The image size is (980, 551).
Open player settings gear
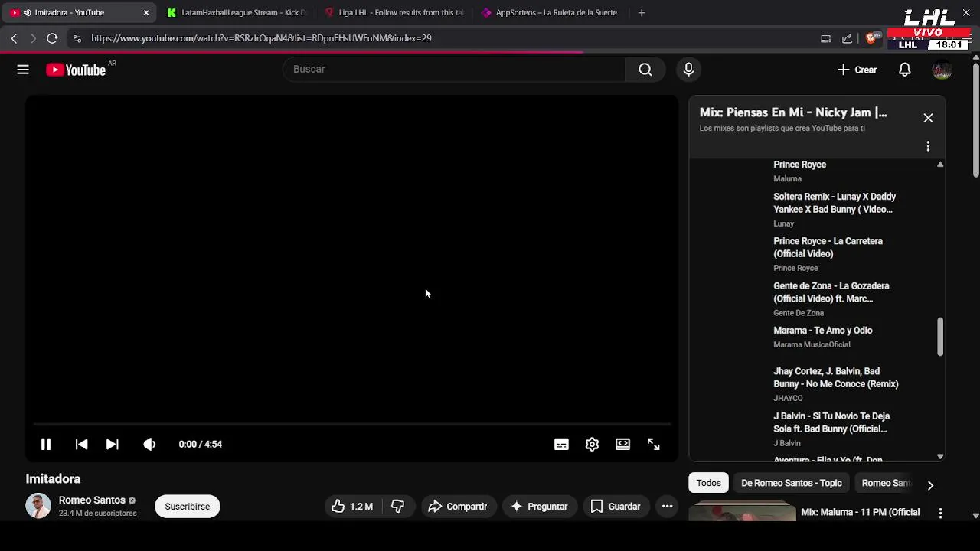[x=592, y=444]
